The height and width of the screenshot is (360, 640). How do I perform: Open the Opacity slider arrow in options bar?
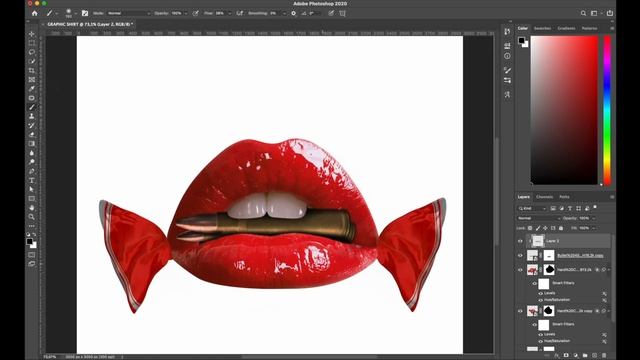(186, 13)
